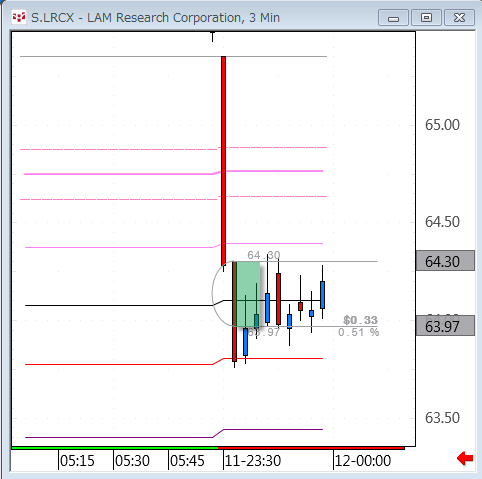Viewport: 482px width, 479px height.
Task: Click the purple line at chart bottom
Action: [173, 435]
